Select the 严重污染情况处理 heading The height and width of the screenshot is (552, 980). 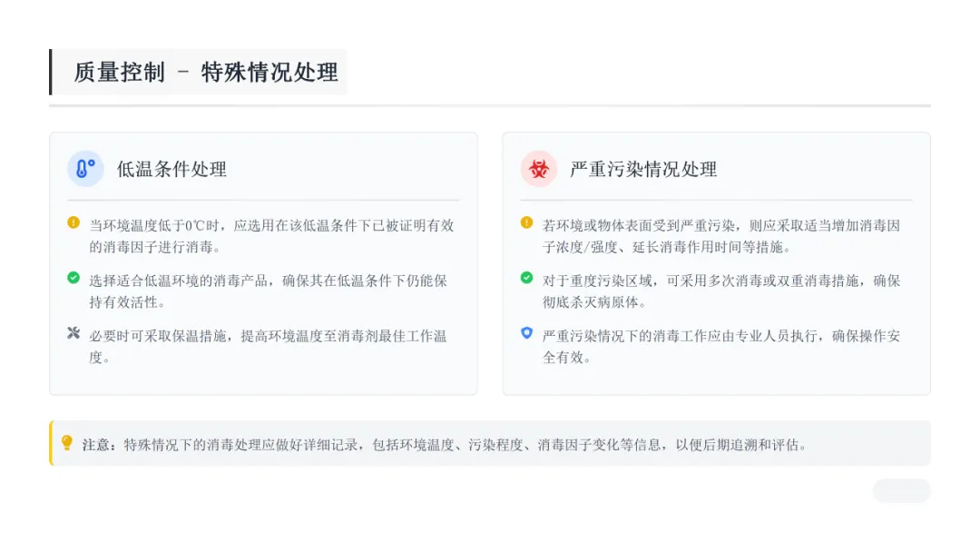pos(643,170)
